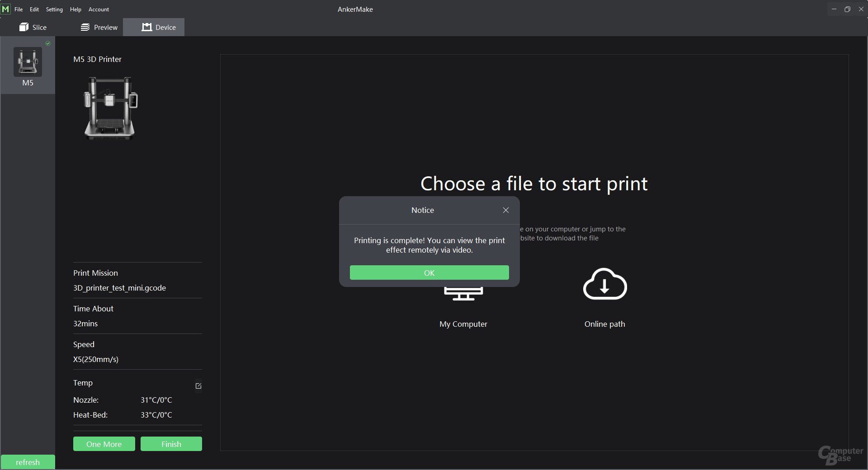The height and width of the screenshot is (470, 868).
Task: Open the Edit menu
Action: pyautogui.click(x=34, y=9)
